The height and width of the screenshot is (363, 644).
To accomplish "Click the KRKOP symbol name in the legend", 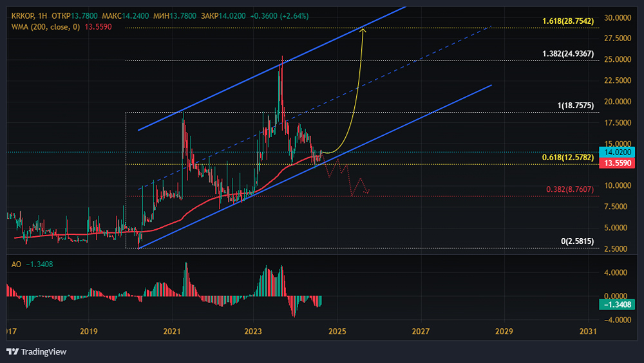I will pos(23,16).
